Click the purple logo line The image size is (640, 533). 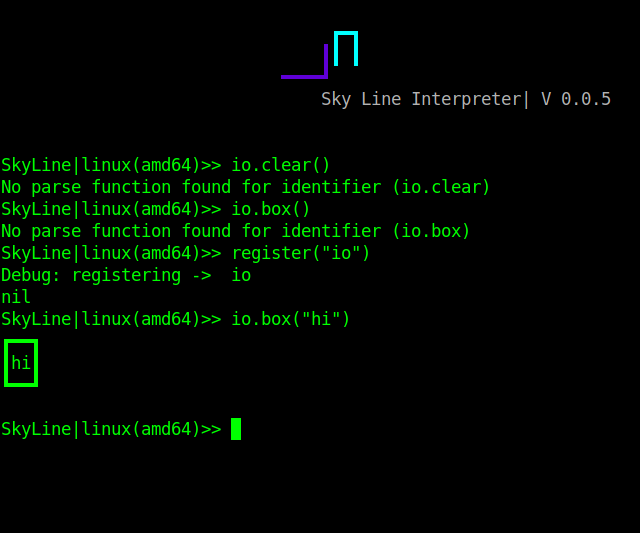pyautogui.click(x=304, y=61)
